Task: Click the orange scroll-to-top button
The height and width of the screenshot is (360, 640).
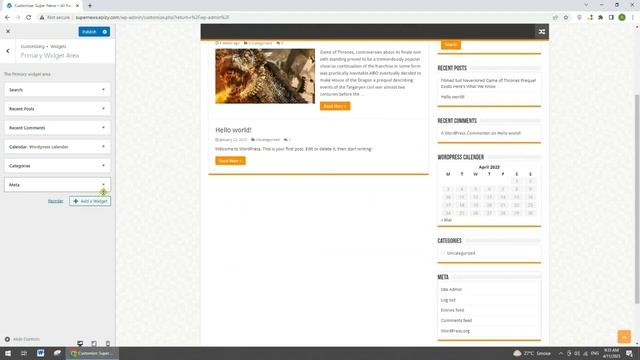Action: [x=624, y=337]
